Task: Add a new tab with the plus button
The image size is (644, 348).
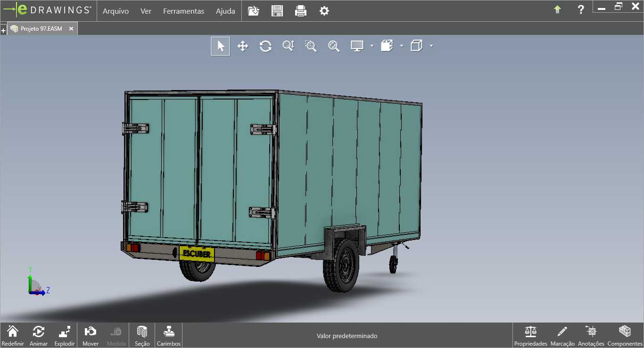Action: [x=3, y=30]
